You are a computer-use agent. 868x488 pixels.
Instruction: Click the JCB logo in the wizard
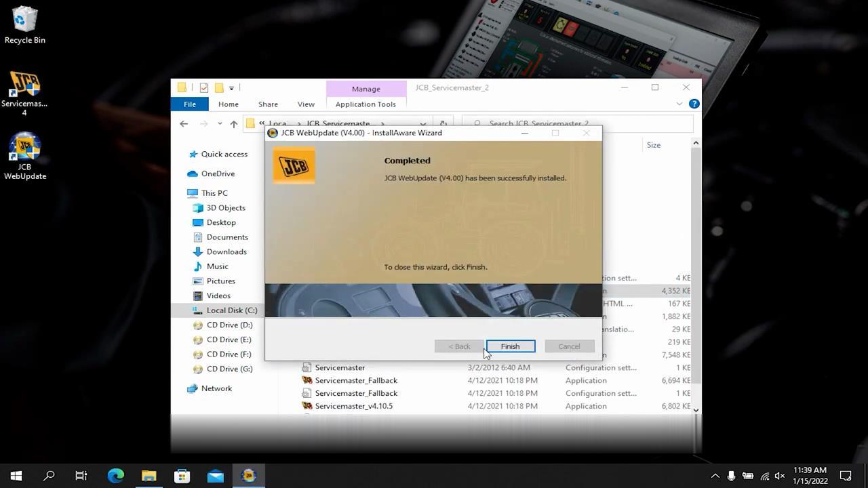[294, 166]
